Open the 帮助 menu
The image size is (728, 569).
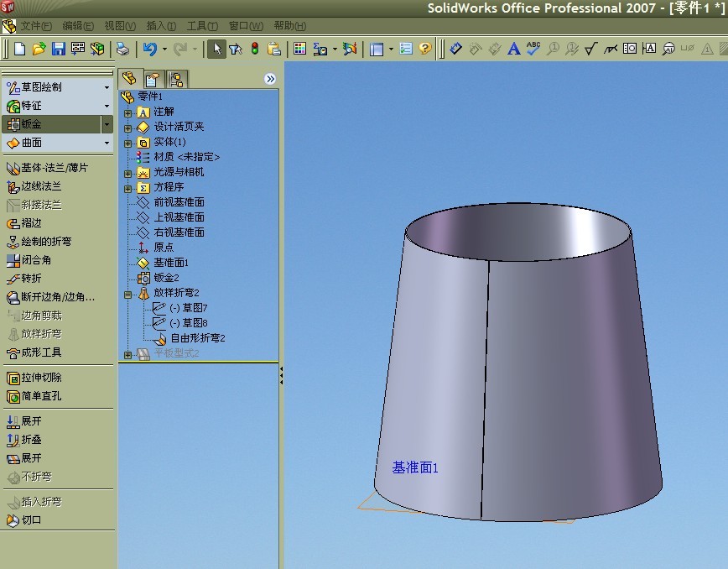tap(289, 26)
